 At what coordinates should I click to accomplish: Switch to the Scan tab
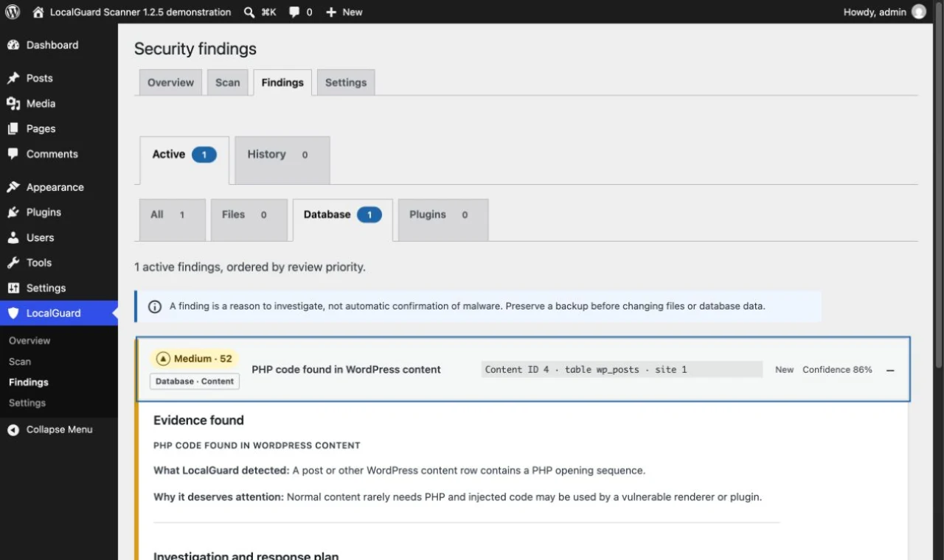227,83
